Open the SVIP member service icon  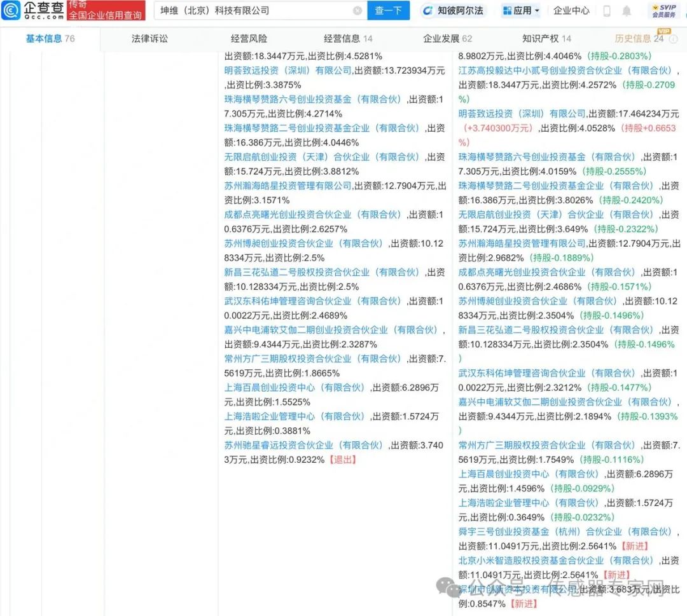click(x=663, y=11)
